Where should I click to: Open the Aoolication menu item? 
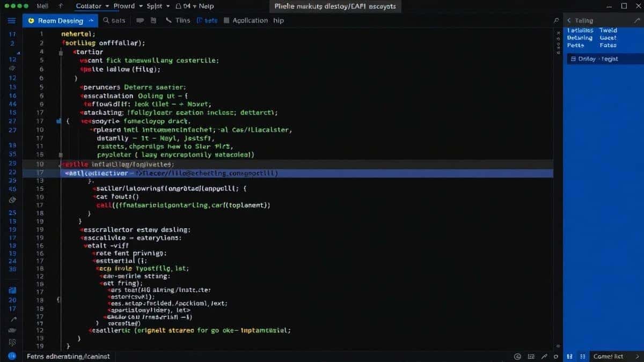(x=250, y=20)
